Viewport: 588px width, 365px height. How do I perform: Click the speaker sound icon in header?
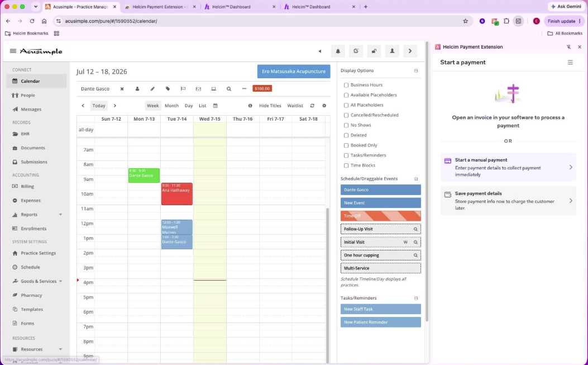pos(320,51)
